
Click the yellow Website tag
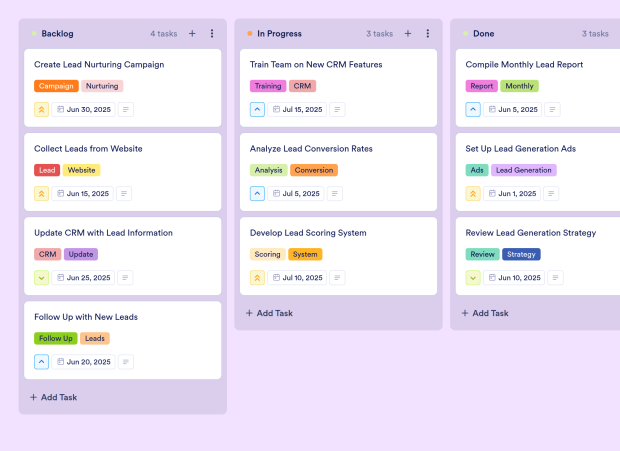coord(81,170)
